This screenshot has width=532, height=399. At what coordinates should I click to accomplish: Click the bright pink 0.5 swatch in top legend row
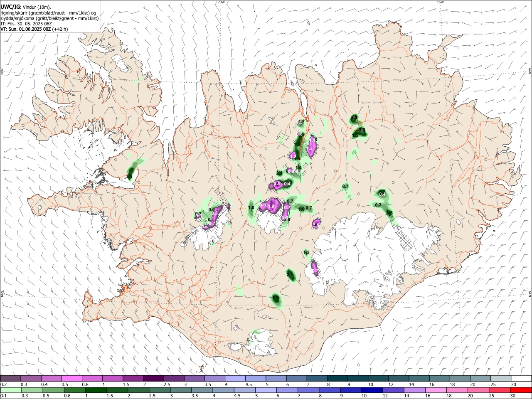(x=71, y=379)
